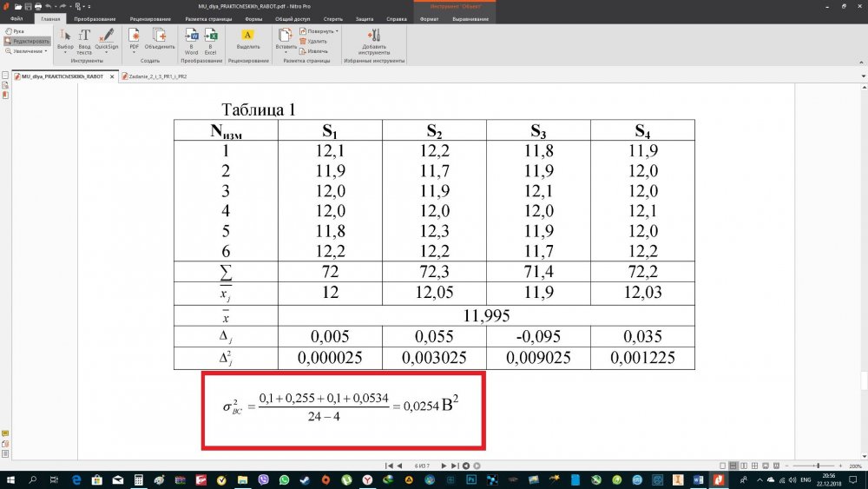Image resolution: width=868 pixels, height=489 pixels.
Task: Convert the document to Excel
Action: click(x=210, y=41)
